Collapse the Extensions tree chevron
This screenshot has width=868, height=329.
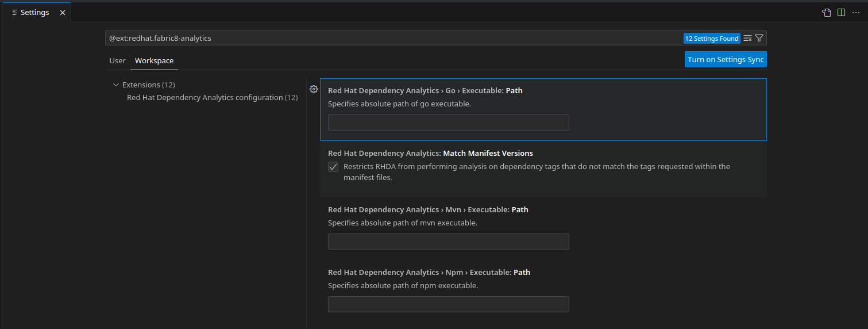pyautogui.click(x=116, y=85)
